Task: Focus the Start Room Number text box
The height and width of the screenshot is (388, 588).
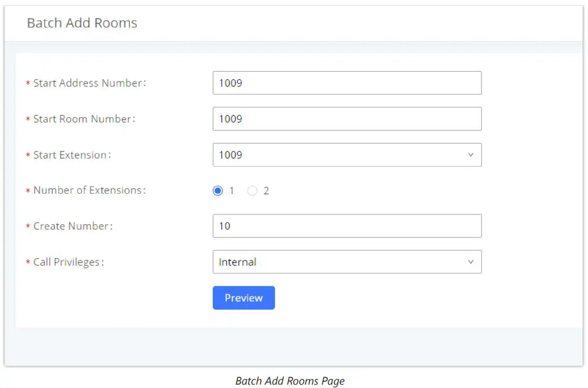Action: point(347,119)
